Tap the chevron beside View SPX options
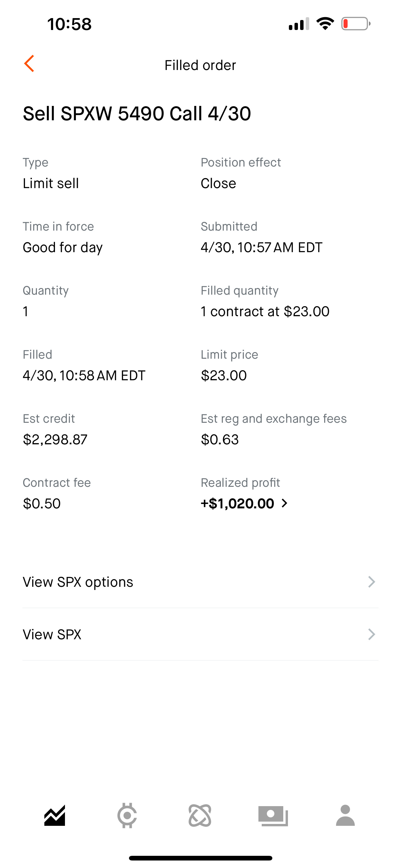Viewport: 401px width, 868px height. coord(371,582)
